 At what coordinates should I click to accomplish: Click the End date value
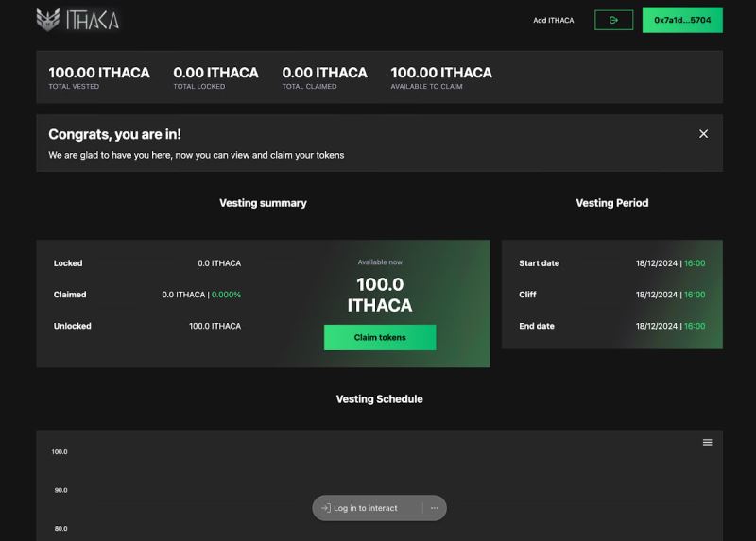click(670, 326)
